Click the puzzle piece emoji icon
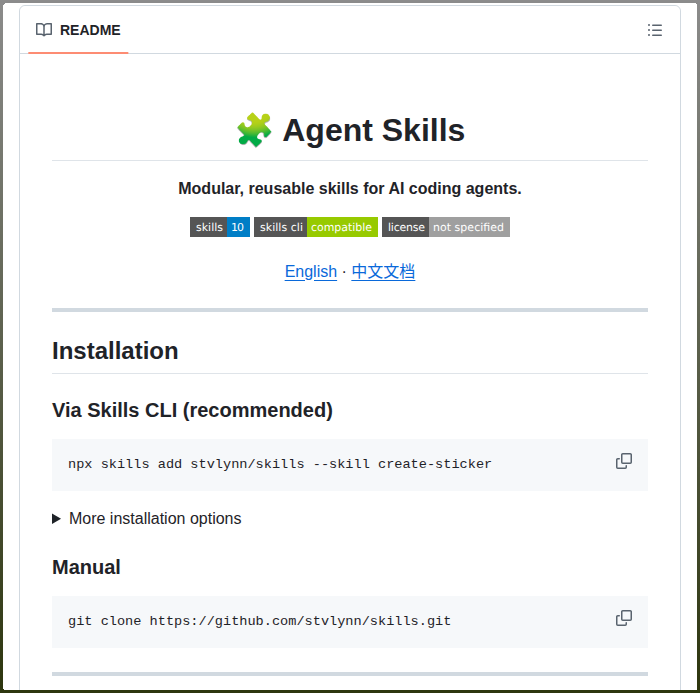Image resolution: width=700 pixels, height=693 pixels. 254,130
